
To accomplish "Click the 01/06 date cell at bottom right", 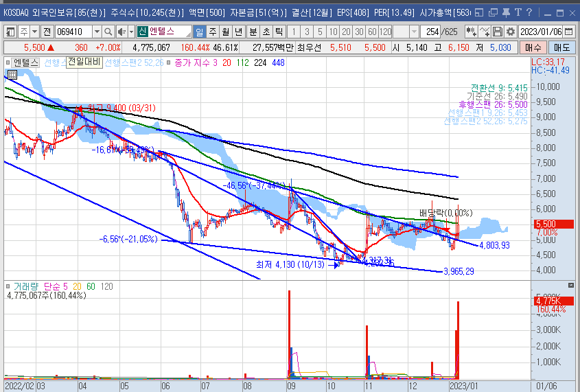I will tap(546, 387).
